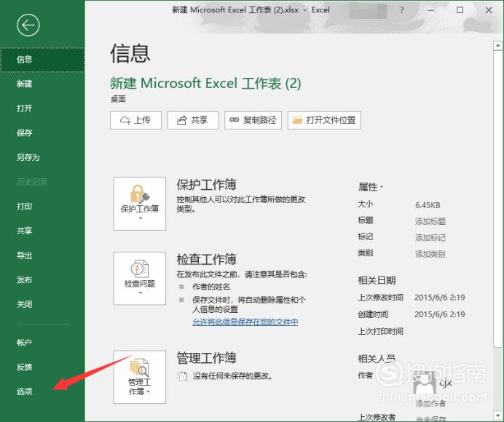Click the workbook title 新建 Microsoft Excel 工作表 (2)

205,84
